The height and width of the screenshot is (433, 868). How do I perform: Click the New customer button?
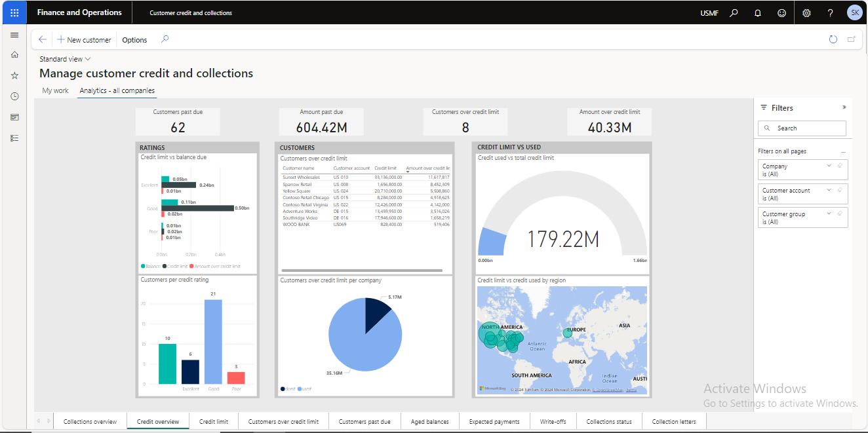coord(84,40)
